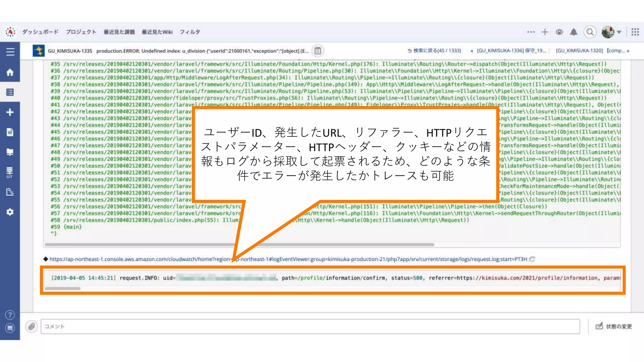
Task: Click the project star icon beside GU_KIMISUKA-1335
Action: point(39,51)
